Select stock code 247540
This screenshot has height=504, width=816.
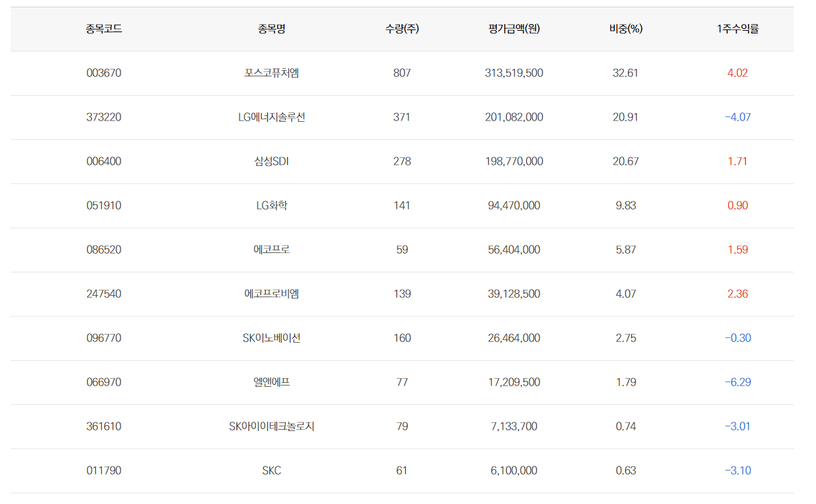pyautogui.click(x=104, y=294)
